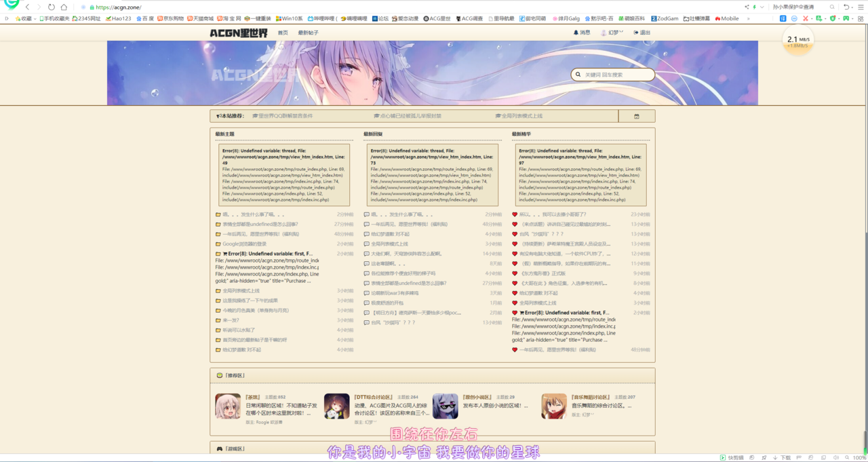Expand the 幻梦 user dropdown
Screen dimensions: 868x462
(612, 33)
